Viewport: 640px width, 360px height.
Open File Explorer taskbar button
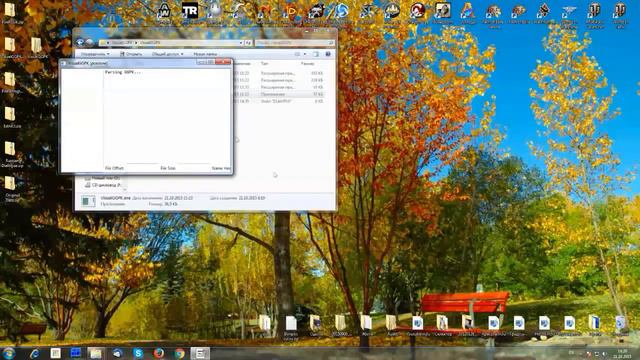click(x=96, y=353)
